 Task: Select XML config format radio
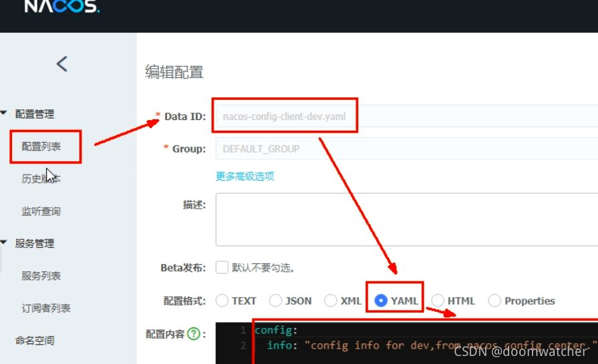pos(330,301)
